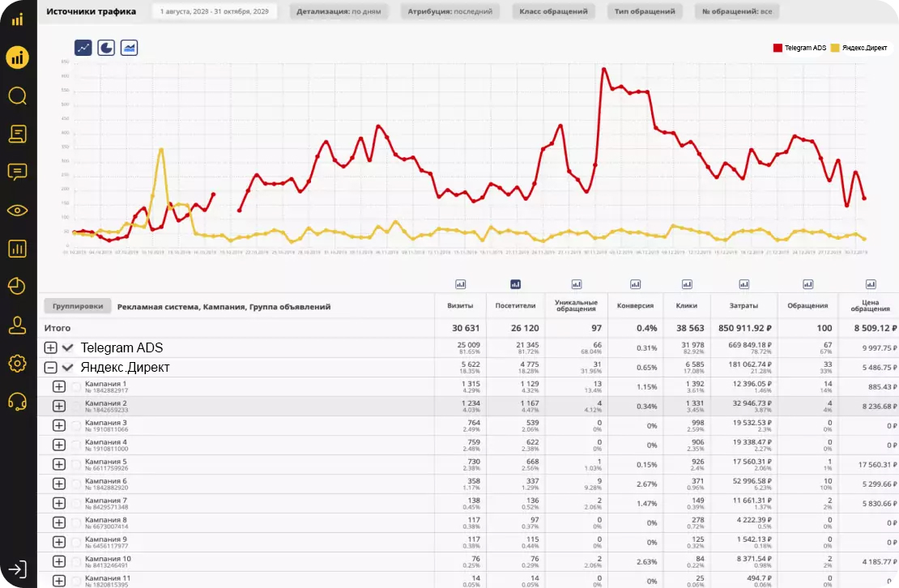Image resolution: width=899 pixels, height=588 pixels.
Task: Expand the Telegram ADS row
Action: (50, 347)
